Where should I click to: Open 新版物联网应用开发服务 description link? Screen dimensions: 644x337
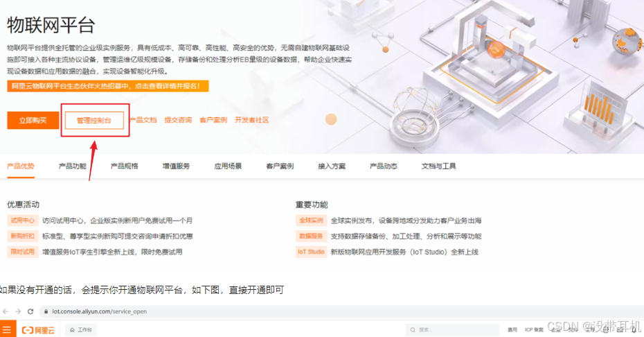point(404,252)
